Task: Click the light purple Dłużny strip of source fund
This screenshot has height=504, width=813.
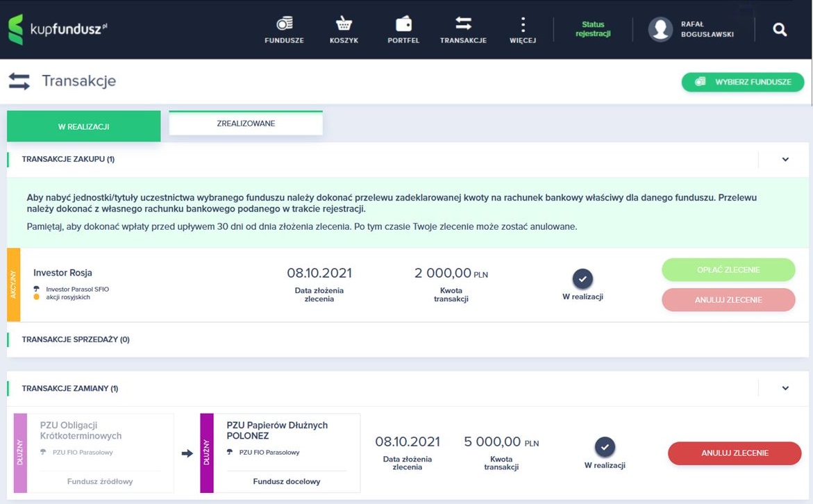Action: (20, 453)
